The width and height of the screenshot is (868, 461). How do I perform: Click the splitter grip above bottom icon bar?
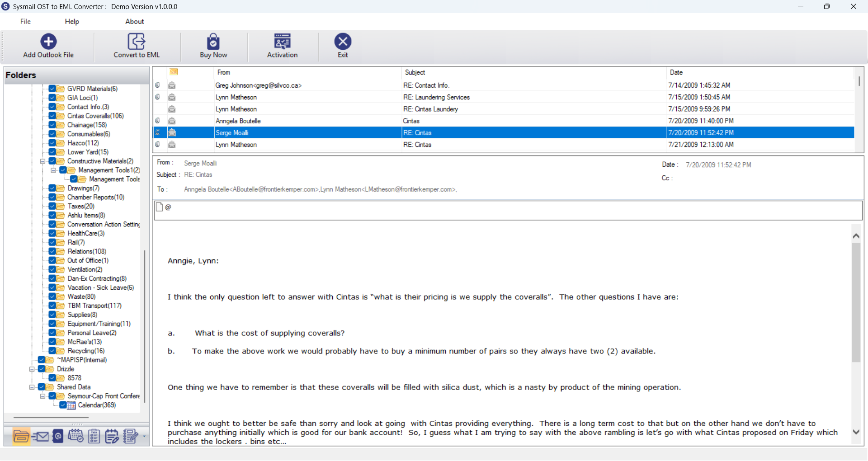(x=77, y=425)
